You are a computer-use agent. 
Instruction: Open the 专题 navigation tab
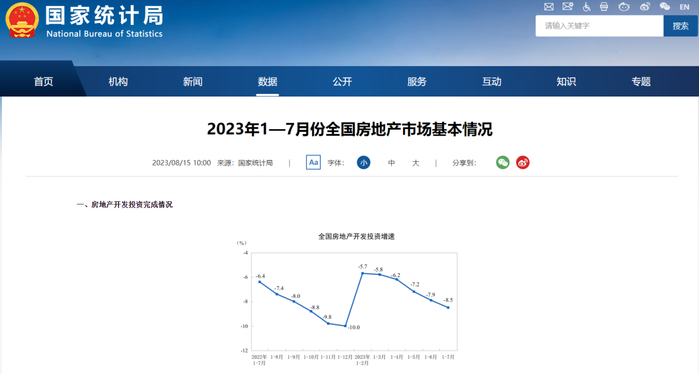click(641, 82)
